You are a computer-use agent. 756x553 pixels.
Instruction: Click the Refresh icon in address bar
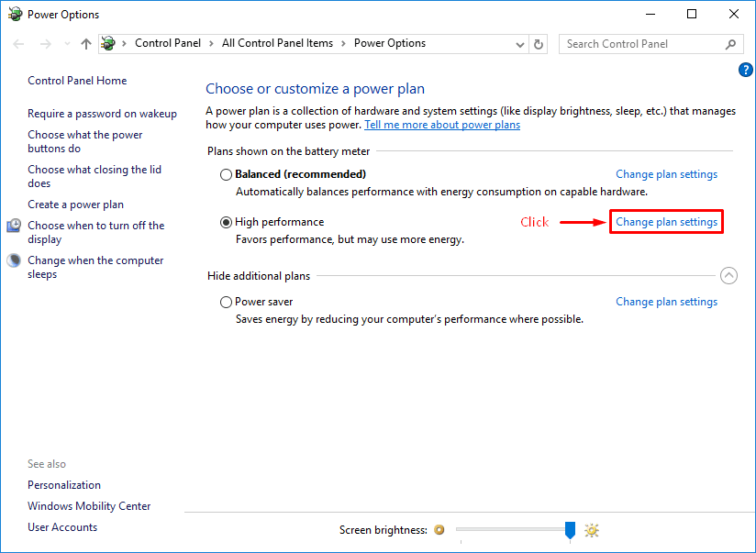pyautogui.click(x=539, y=44)
